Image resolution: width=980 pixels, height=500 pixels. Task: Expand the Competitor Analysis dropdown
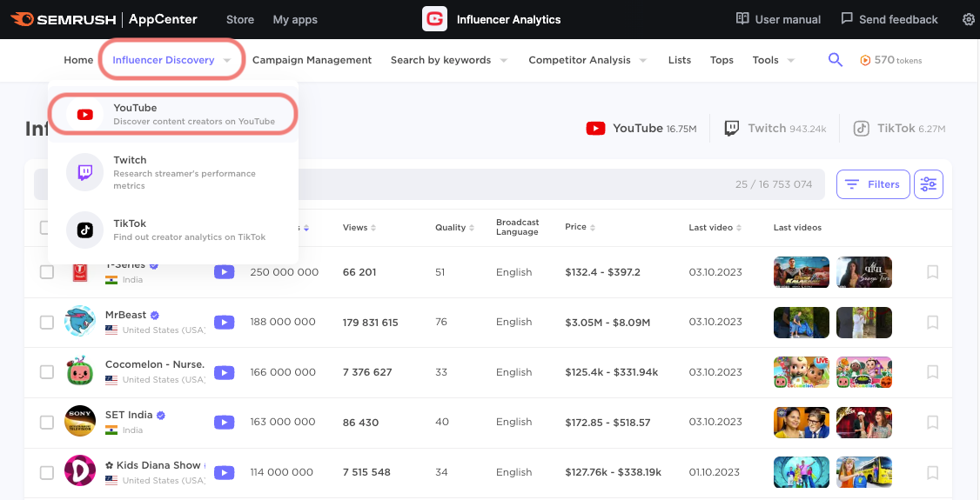(x=587, y=61)
